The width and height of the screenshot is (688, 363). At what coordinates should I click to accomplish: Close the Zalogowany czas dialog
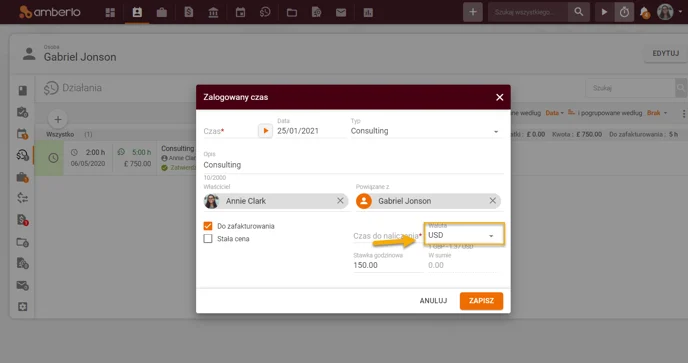(499, 97)
